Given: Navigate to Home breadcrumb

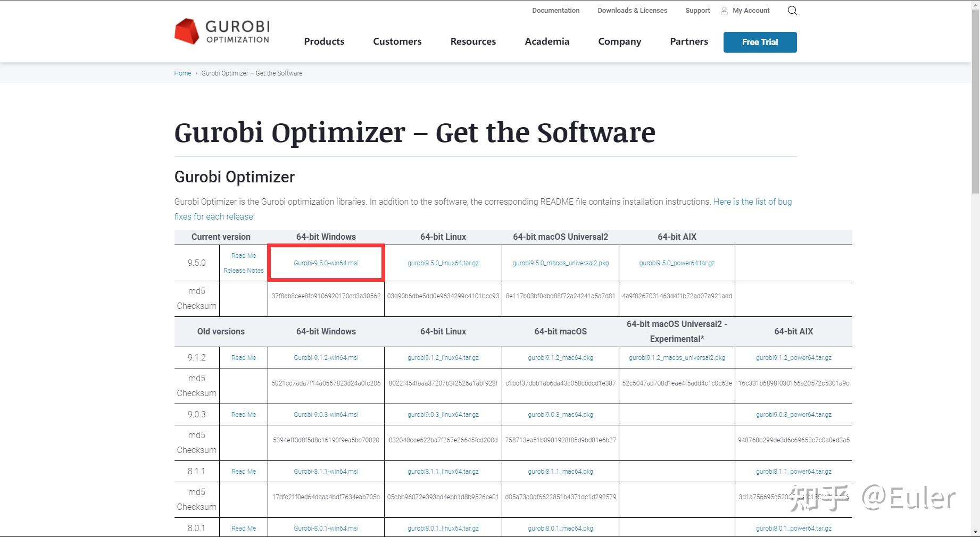Looking at the screenshot, I should (x=182, y=73).
